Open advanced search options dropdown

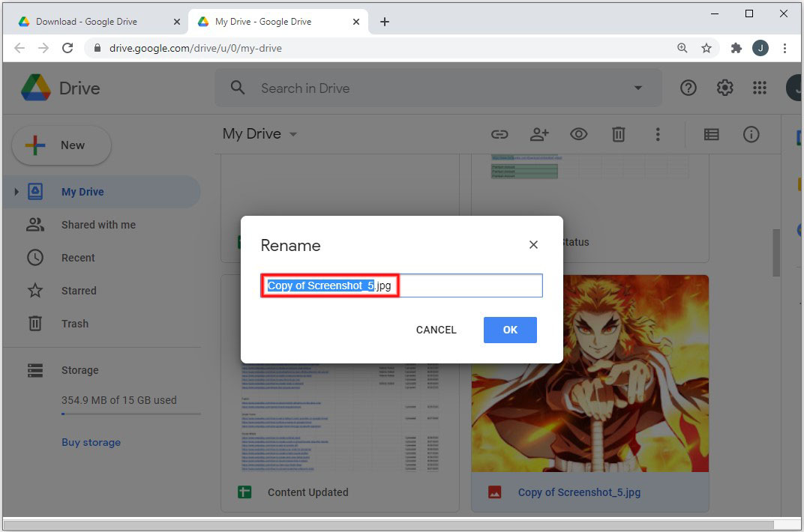tap(637, 88)
